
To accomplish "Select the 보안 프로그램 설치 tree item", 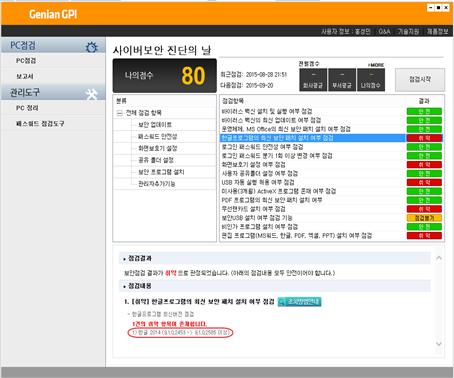I will point(161,172).
